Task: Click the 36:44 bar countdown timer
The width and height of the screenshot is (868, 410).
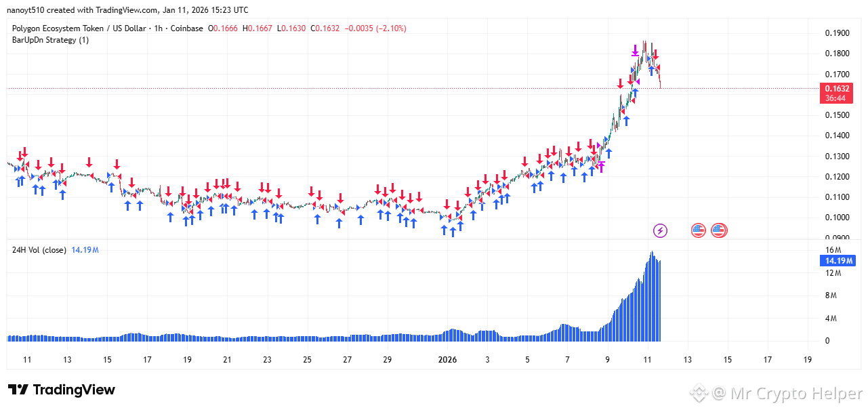Action: [836, 98]
